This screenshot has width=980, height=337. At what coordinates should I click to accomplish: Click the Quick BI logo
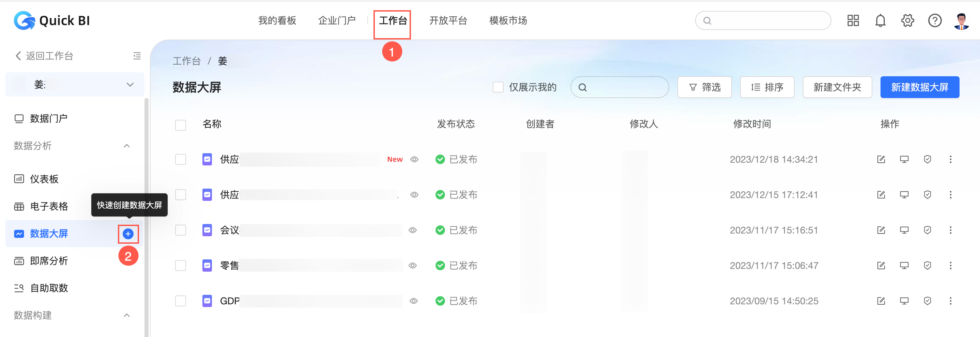coord(52,20)
